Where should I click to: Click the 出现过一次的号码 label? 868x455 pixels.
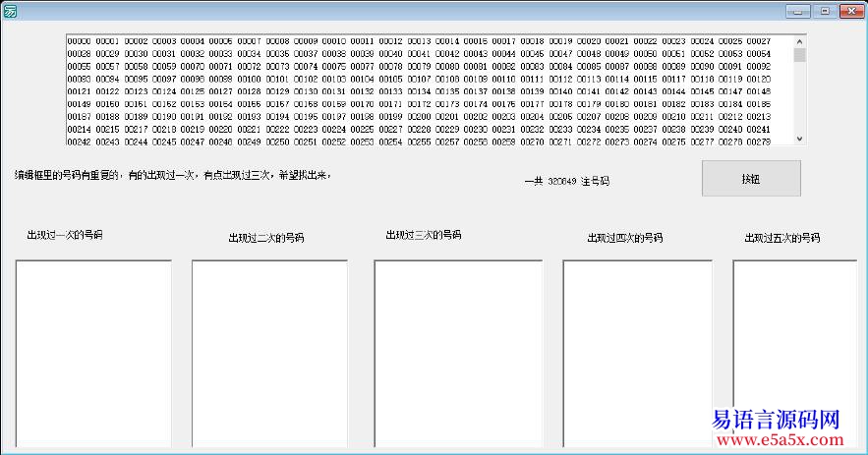(x=65, y=235)
